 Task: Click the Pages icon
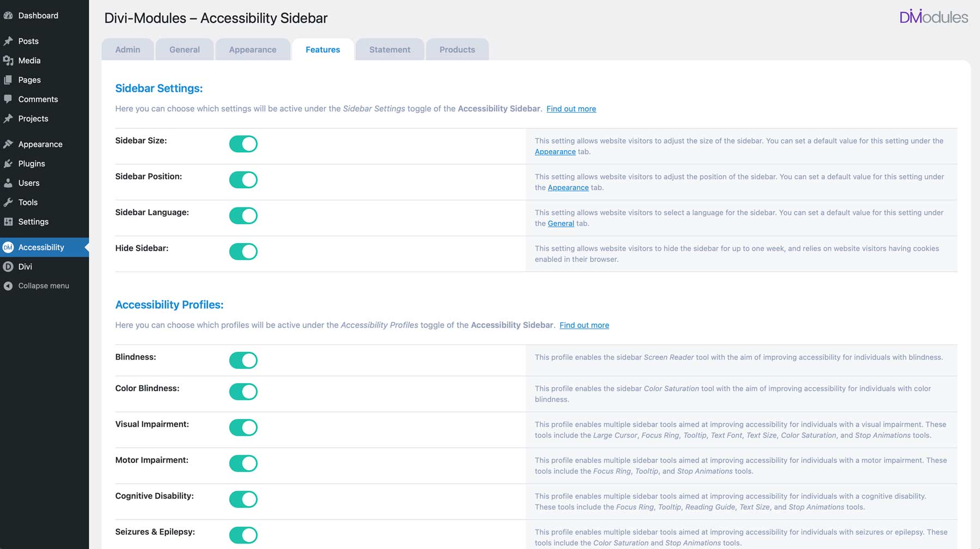click(x=8, y=79)
